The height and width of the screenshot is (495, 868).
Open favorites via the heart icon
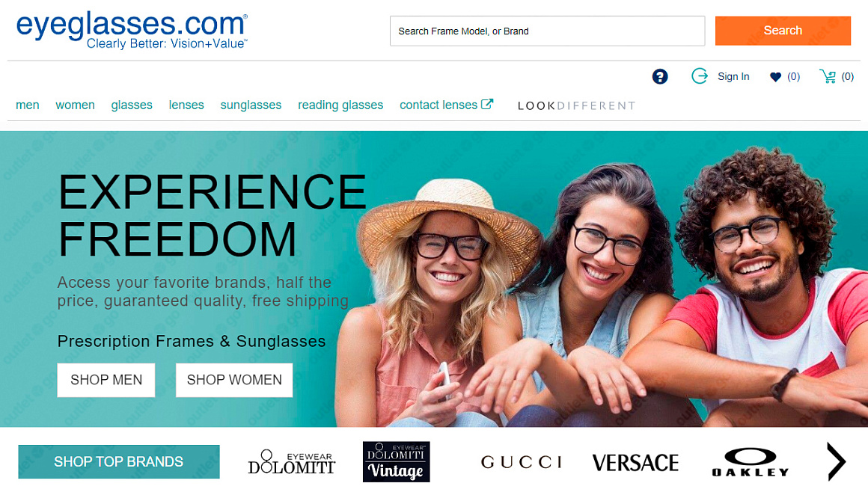pos(775,77)
